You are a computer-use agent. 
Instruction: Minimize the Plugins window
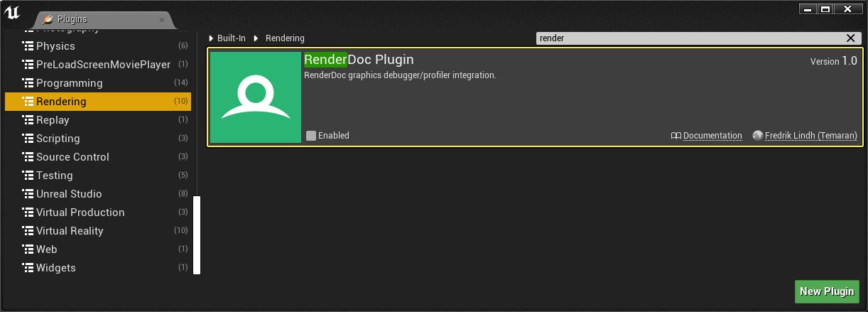pyautogui.click(x=807, y=9)
